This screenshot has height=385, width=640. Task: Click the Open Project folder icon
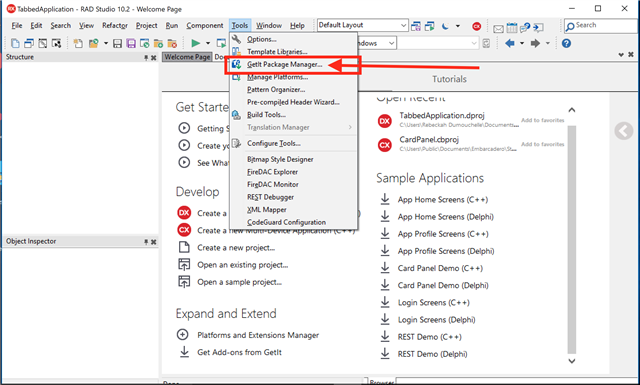tap(94, 43)
